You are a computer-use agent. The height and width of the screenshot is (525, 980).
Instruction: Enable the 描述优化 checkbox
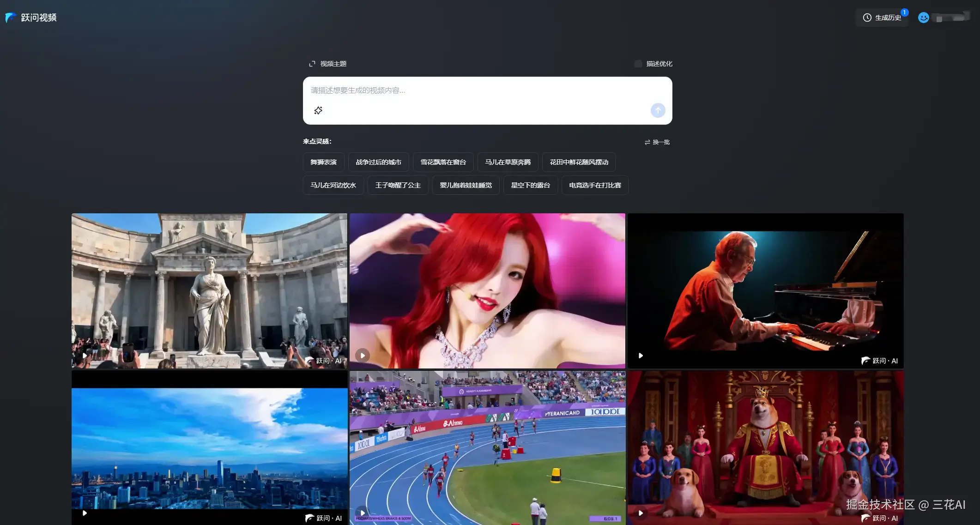[x=638, y=64]
